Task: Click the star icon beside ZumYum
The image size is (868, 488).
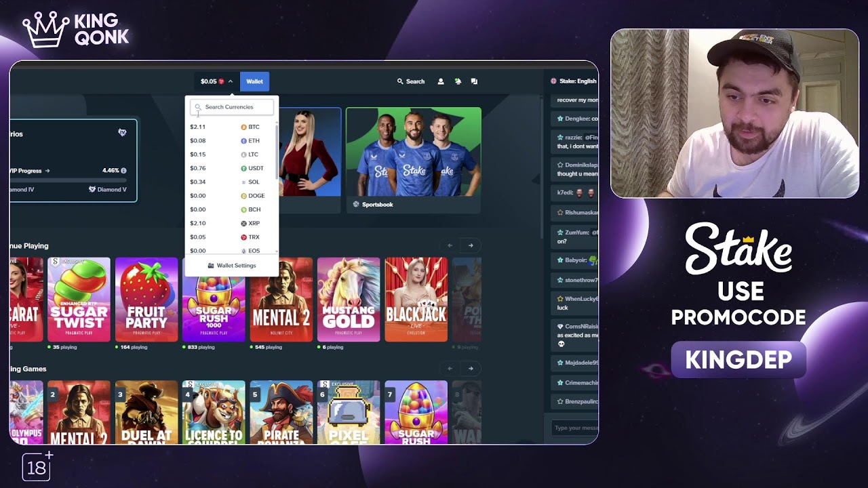Action: 560,232
